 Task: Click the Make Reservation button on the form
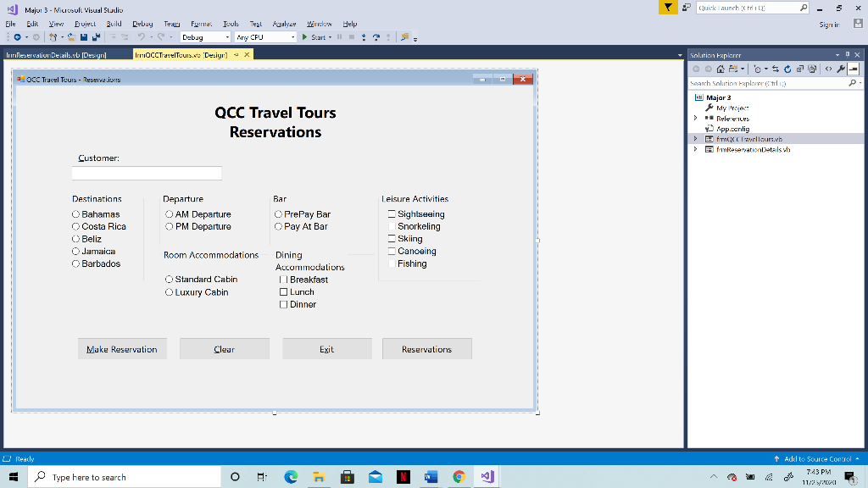tap(122, 349)
